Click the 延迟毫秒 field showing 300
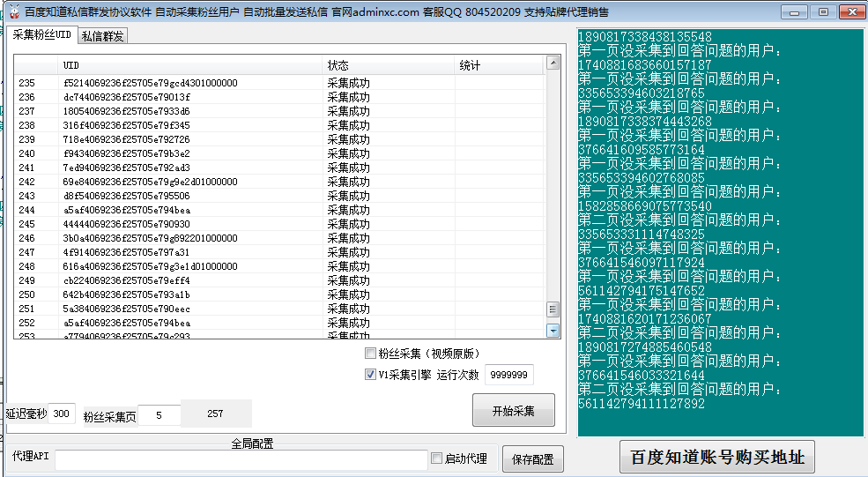 click(62, 414)
